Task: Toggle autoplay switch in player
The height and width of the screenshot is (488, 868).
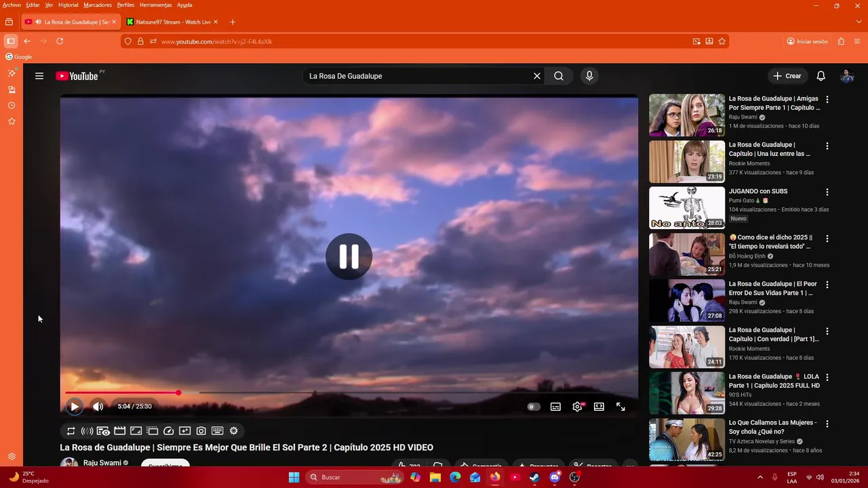Action: [x=534, y=407]
